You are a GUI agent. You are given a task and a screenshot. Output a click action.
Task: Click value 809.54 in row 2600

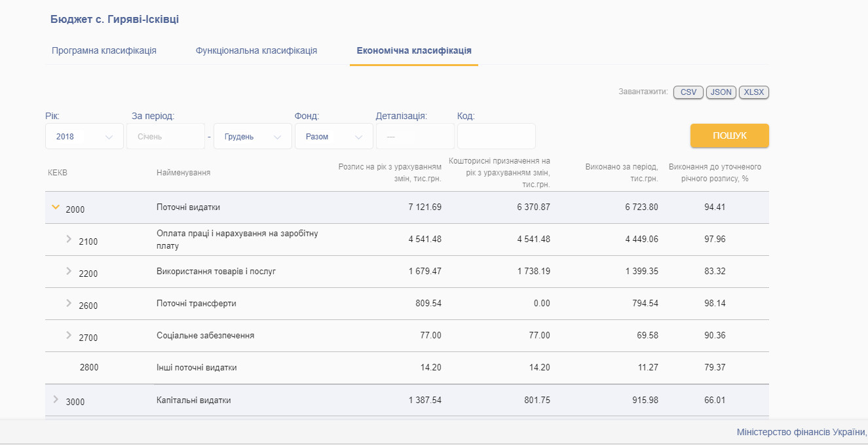429,304
